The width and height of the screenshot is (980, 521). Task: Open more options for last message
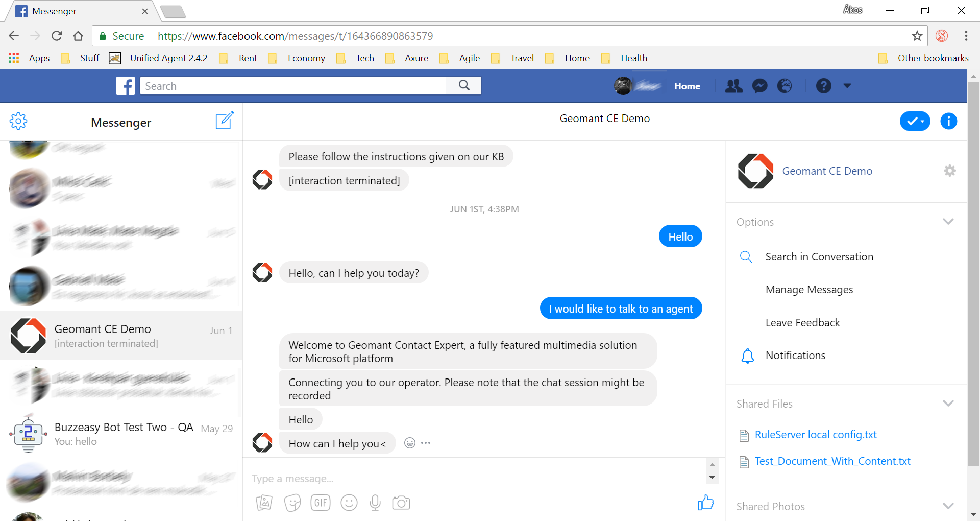[x=426, y=443]
